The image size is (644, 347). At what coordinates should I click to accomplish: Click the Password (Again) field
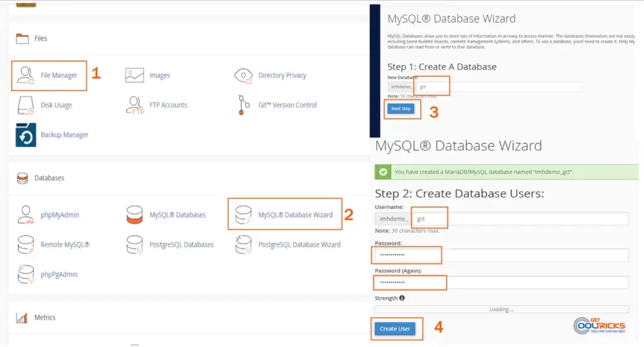pyautogui.click(x=501, y=282)
